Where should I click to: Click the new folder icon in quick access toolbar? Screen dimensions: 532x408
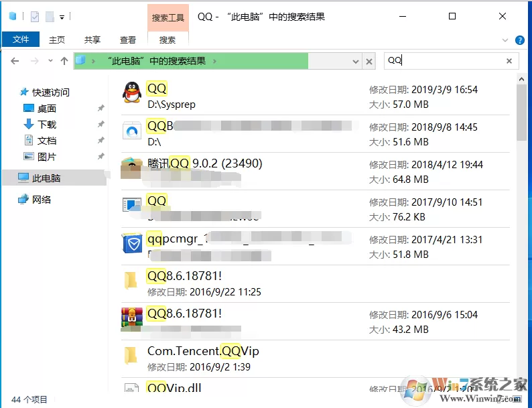click(x=50, y=16)
